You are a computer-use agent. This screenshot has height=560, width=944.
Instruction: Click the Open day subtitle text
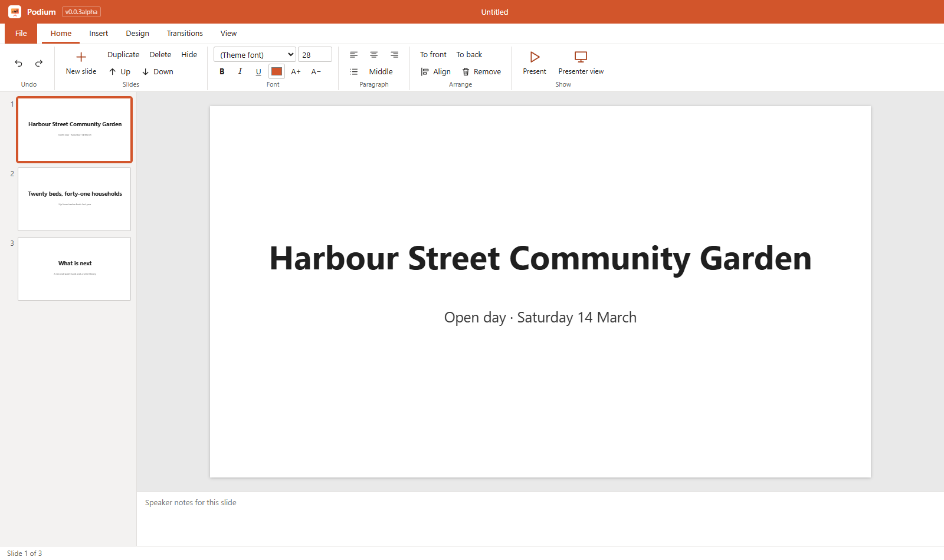[x=540, y=317]
